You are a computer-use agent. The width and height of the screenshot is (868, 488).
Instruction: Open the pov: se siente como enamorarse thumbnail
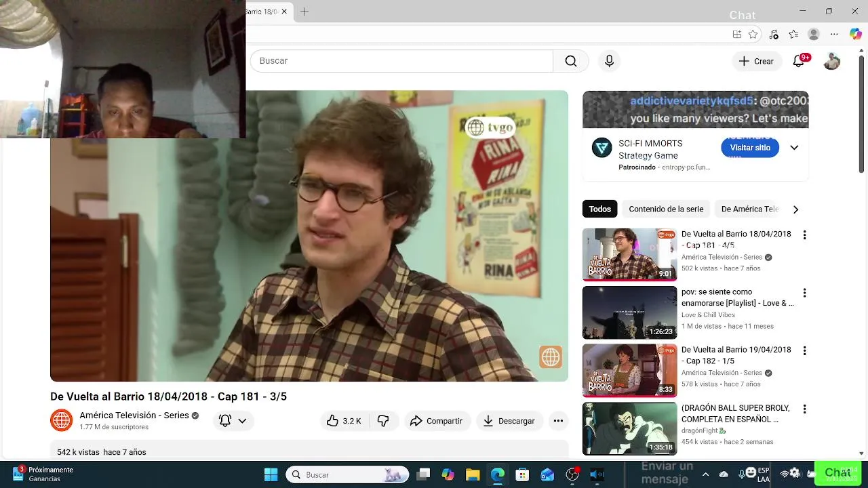pyautogui.click(x=629, y=312)
